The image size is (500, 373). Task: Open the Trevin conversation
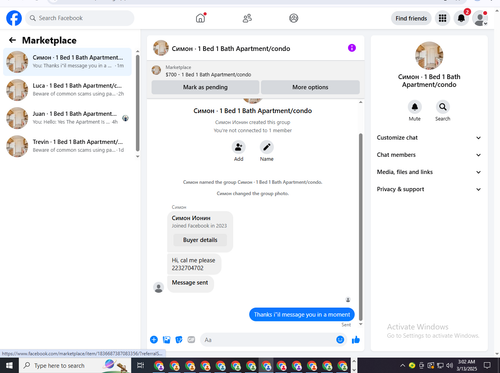click(67, 146)
